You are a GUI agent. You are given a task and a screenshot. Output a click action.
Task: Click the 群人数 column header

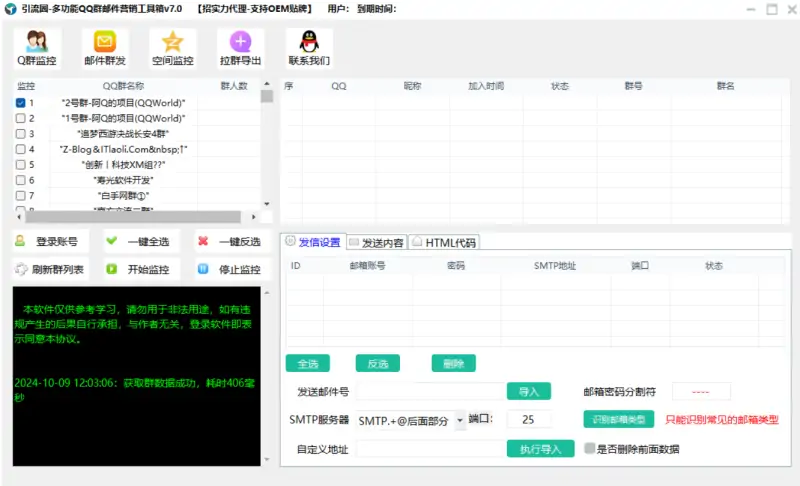(x=234, y=86)
